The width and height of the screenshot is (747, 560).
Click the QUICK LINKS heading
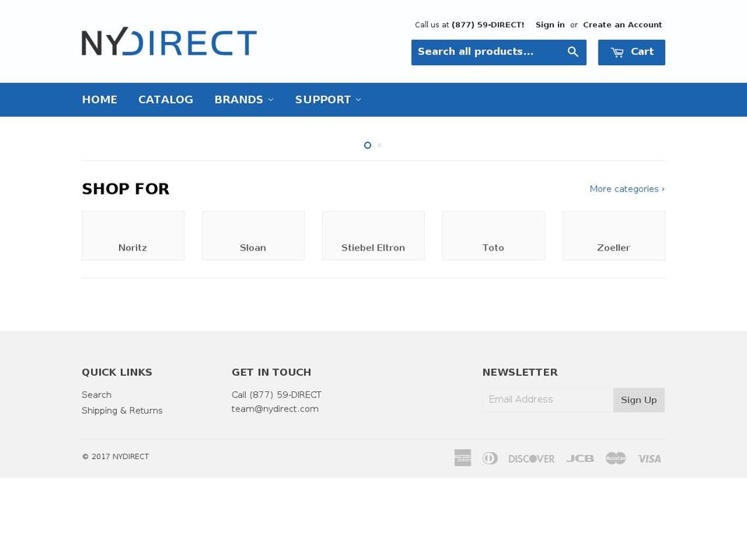click(117, 373)
